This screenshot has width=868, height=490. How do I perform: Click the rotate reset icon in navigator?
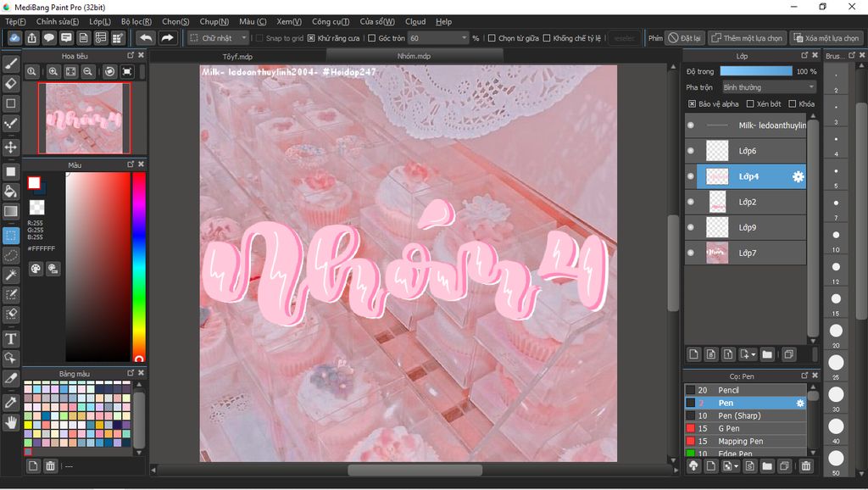(109, 71)
